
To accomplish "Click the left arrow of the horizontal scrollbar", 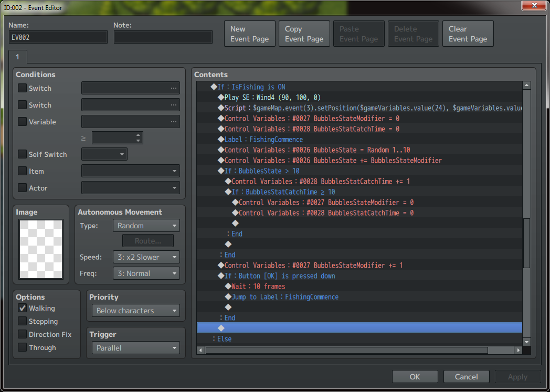I will (x=201, y=350).
